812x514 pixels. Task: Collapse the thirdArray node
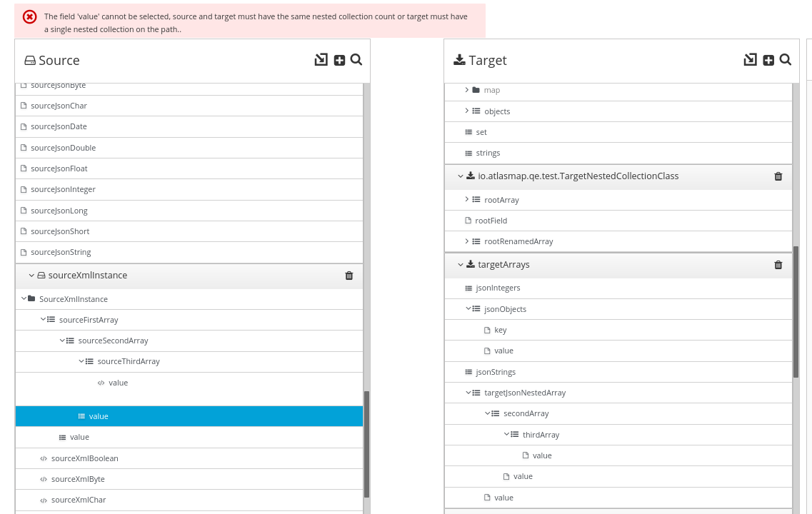[506, 434]
